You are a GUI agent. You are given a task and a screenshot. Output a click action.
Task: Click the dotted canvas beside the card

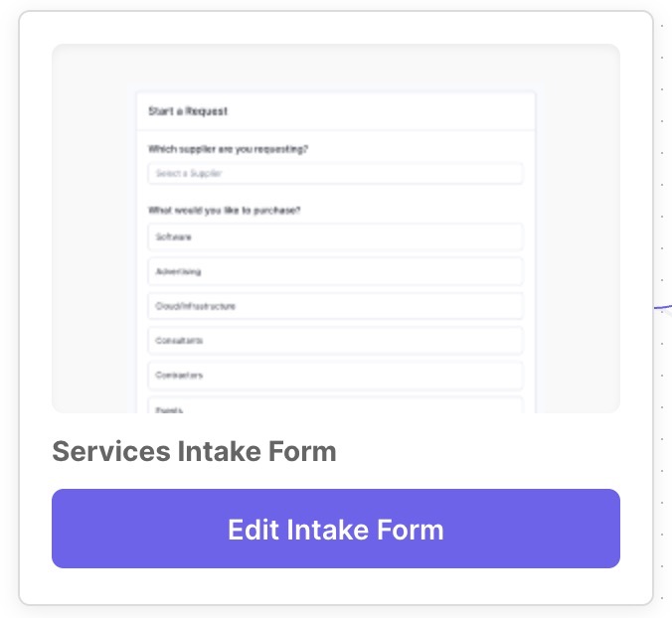[x=664, y=171]
